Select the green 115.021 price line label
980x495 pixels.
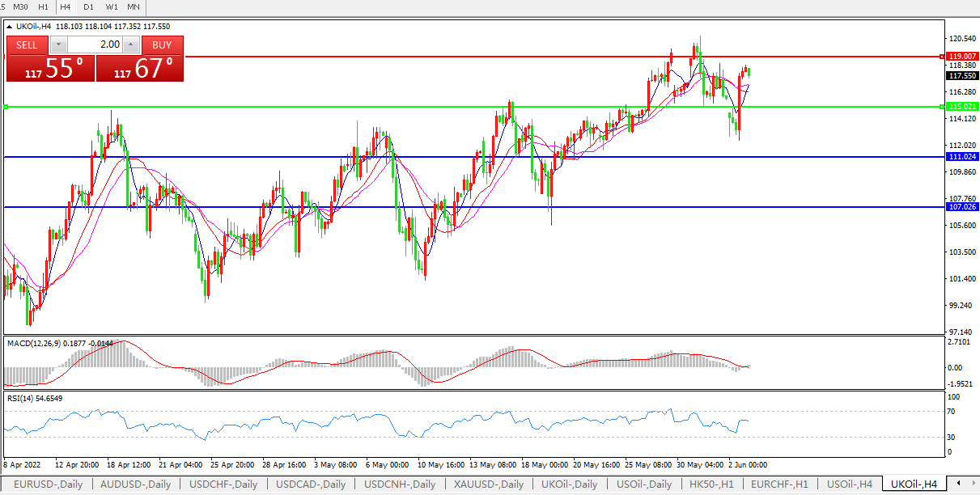(x=962, y=107)
